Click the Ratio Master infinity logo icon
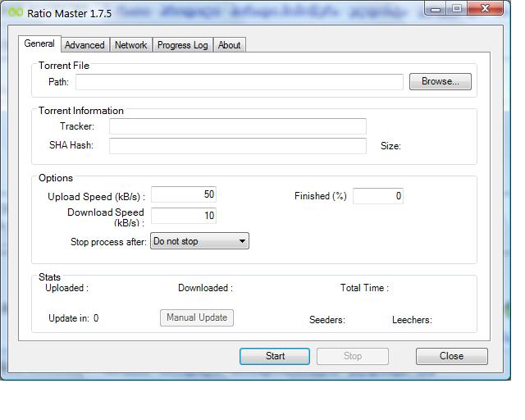 (x=16, y=13)
